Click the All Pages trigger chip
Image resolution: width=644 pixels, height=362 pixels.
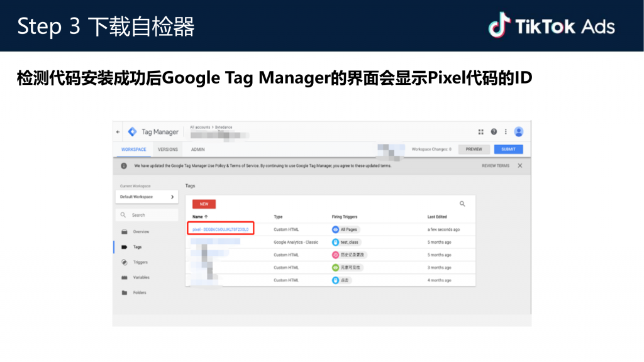coord(345,229)
